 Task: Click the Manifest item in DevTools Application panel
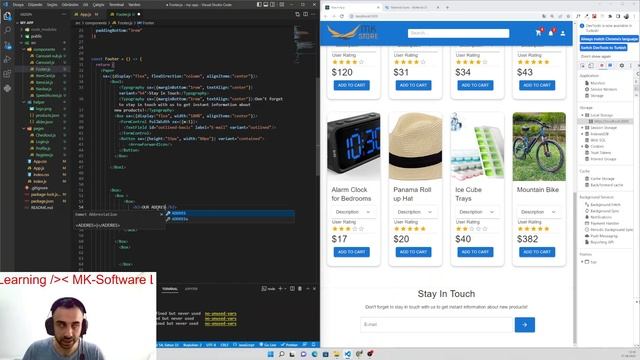(x=598, y=83)
